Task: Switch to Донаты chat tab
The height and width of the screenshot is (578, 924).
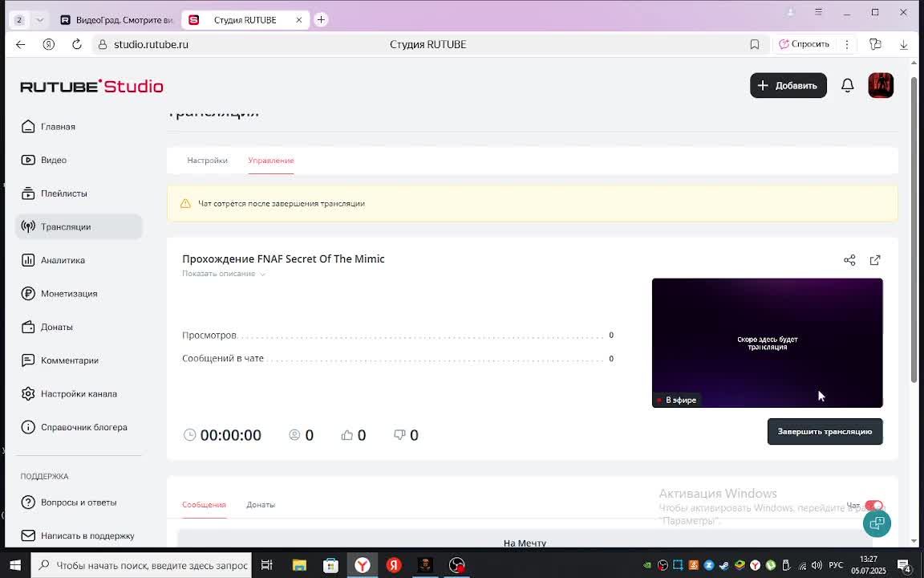Action: pyautogui.click(x=261, y=505)
